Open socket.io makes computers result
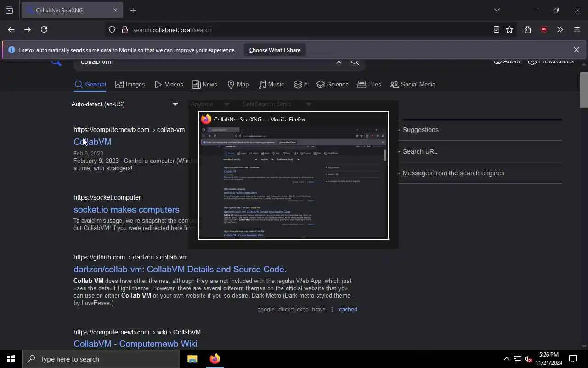 126,209
